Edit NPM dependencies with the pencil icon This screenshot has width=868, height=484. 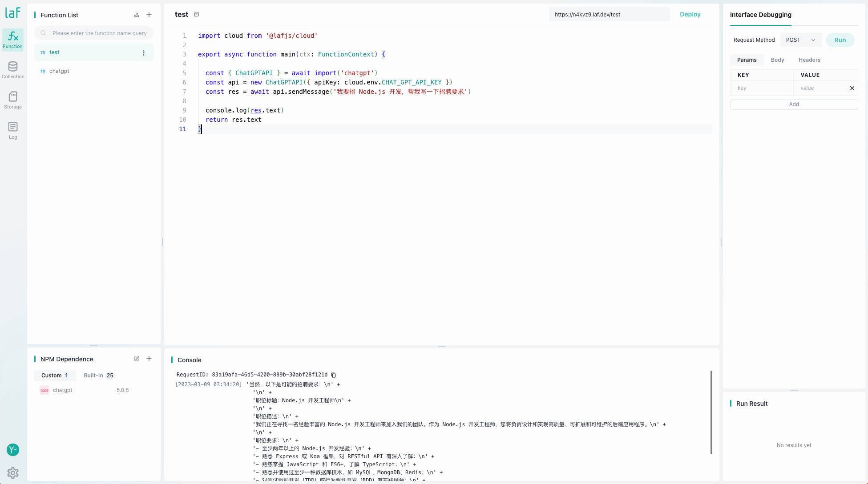pos(137,359)
